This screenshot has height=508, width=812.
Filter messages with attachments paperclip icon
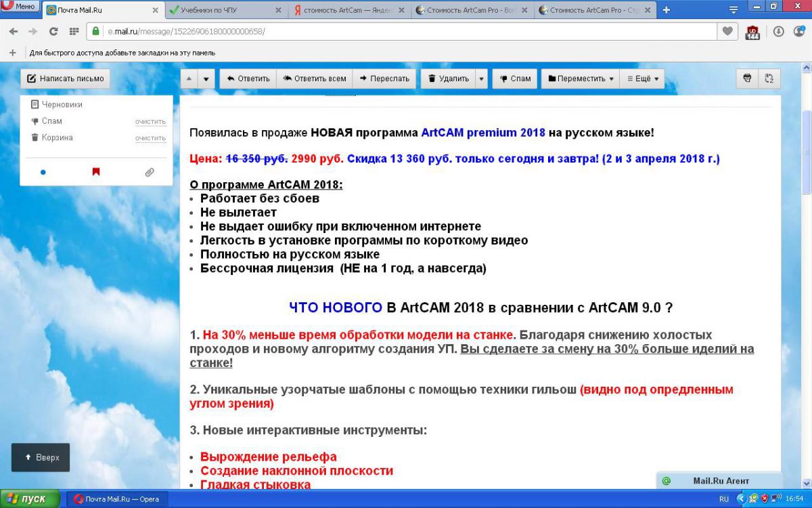coord(150,173)
